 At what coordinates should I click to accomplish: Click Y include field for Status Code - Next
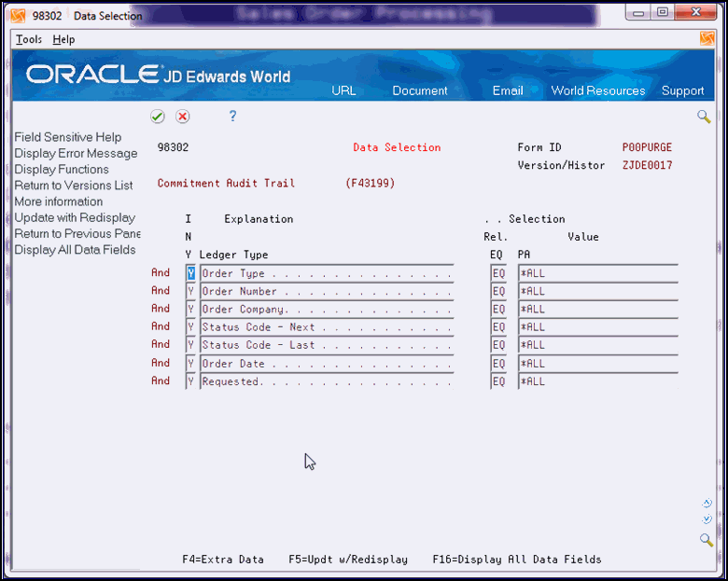[190, 327]
